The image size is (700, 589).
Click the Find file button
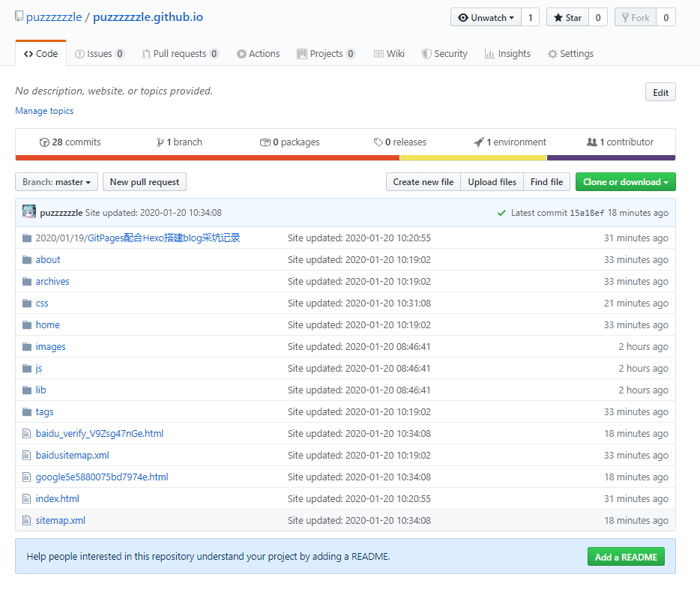pyautogui.click(x=546, y=182)
